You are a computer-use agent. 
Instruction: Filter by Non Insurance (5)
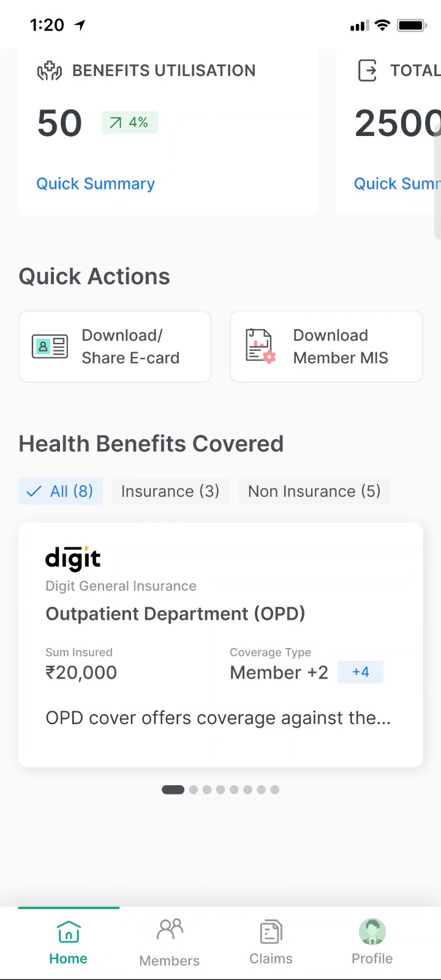point(314,491)
